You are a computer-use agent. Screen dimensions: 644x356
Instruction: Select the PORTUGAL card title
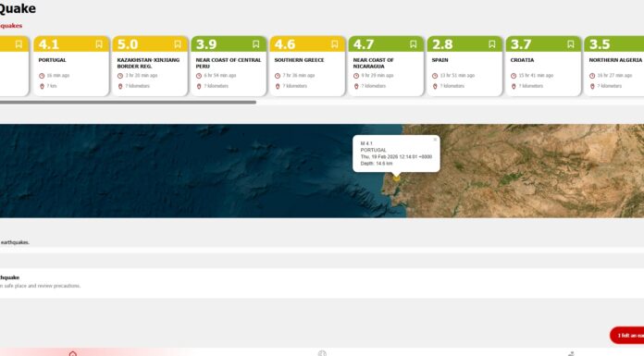pos(52,60)
